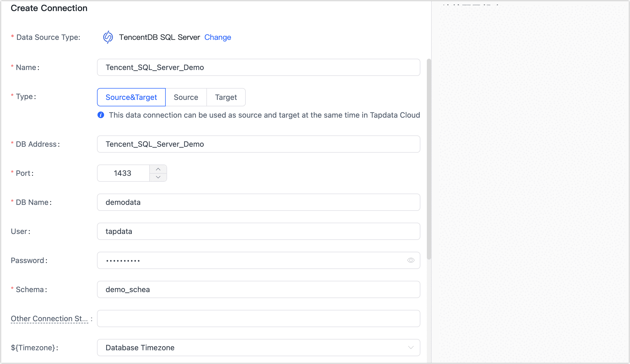
Task: Click the Timezone dropdown chevron arrow
Action: [411, 348]
